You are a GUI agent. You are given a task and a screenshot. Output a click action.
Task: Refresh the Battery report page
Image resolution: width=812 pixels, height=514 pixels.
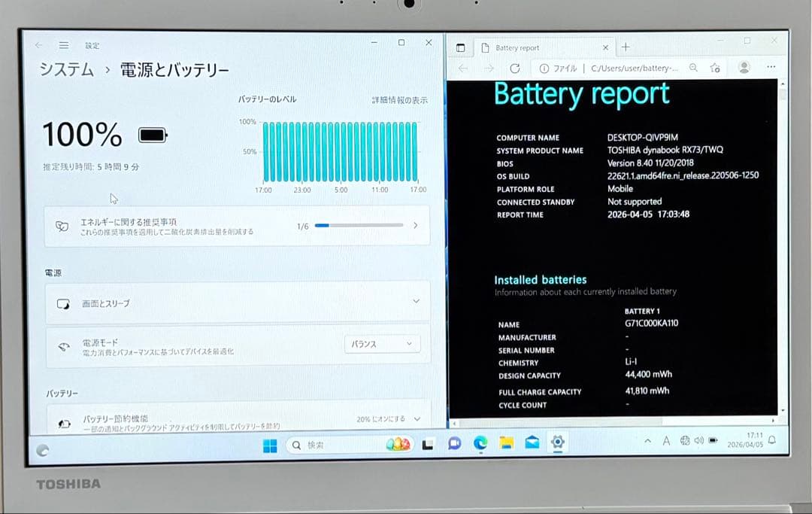(x=514, y=68)
